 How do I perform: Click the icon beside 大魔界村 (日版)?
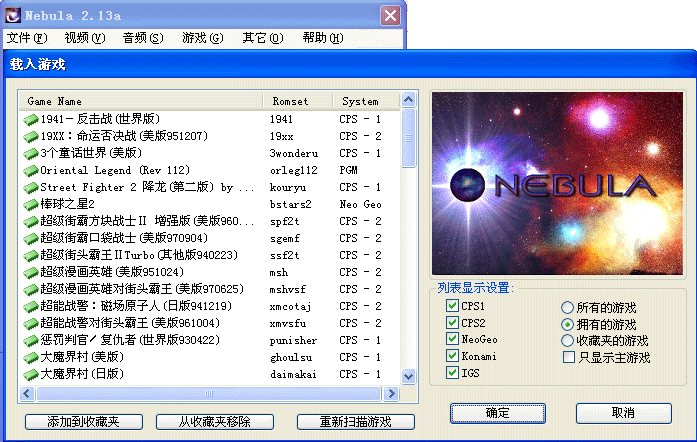coord(31,374)
